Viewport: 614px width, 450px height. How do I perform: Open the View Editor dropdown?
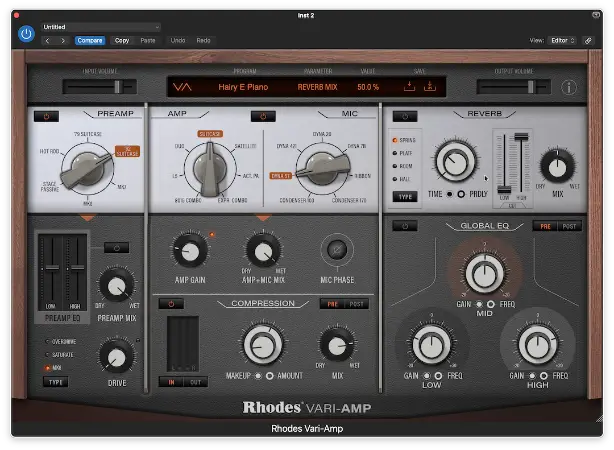[563, 41]
